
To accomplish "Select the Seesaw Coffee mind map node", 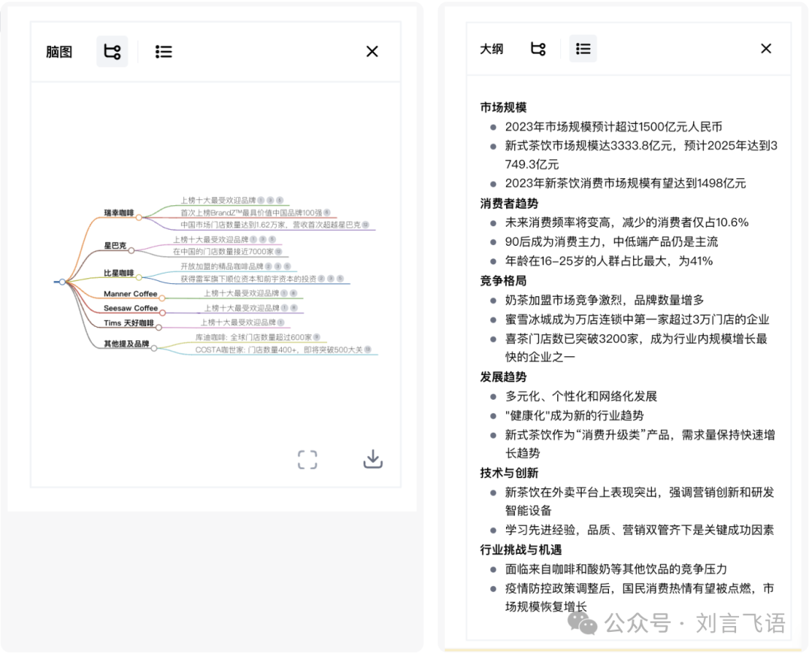I will click(x=131, y=308).
